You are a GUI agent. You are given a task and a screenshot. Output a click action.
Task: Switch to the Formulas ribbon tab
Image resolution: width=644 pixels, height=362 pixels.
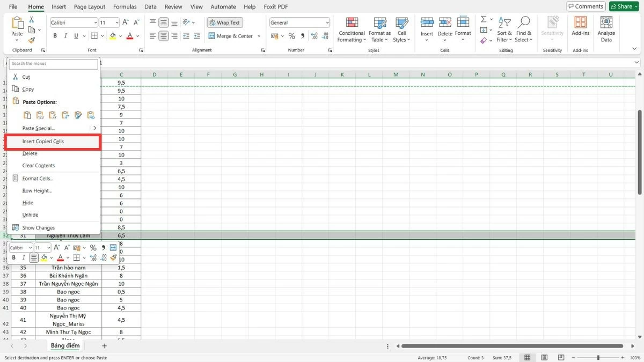click(x=125, y=6)
